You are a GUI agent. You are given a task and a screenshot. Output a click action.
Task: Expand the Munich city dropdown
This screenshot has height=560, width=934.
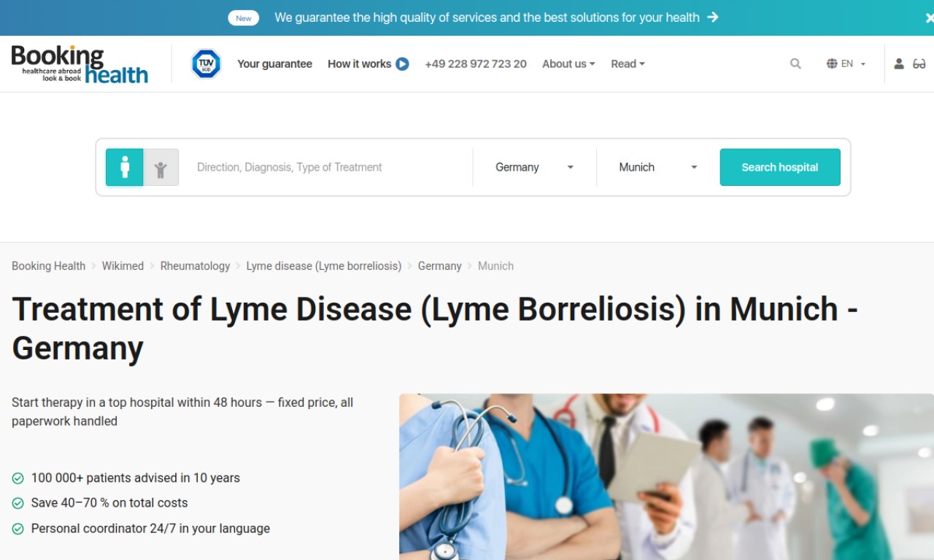[x=657, y=167]
